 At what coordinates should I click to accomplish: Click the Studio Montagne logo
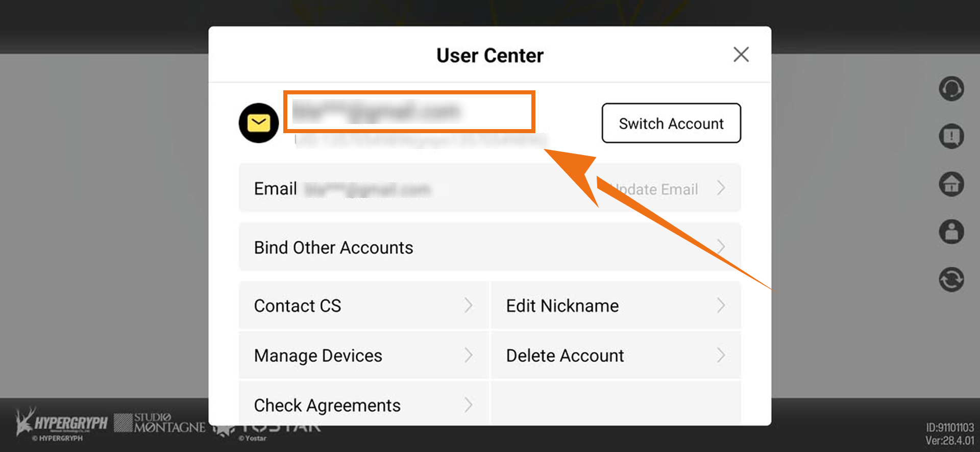coord(160,423)
